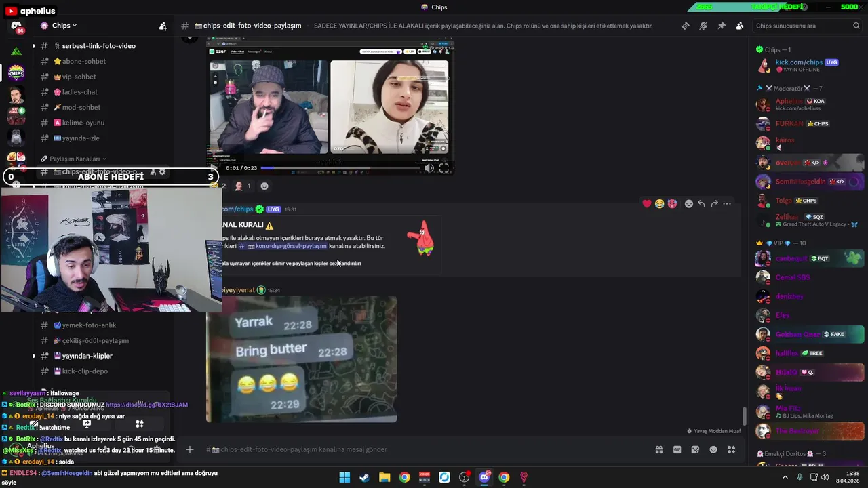Select member Cemal SBS in VIP list

pyautogui.click(x=807, y=277)
